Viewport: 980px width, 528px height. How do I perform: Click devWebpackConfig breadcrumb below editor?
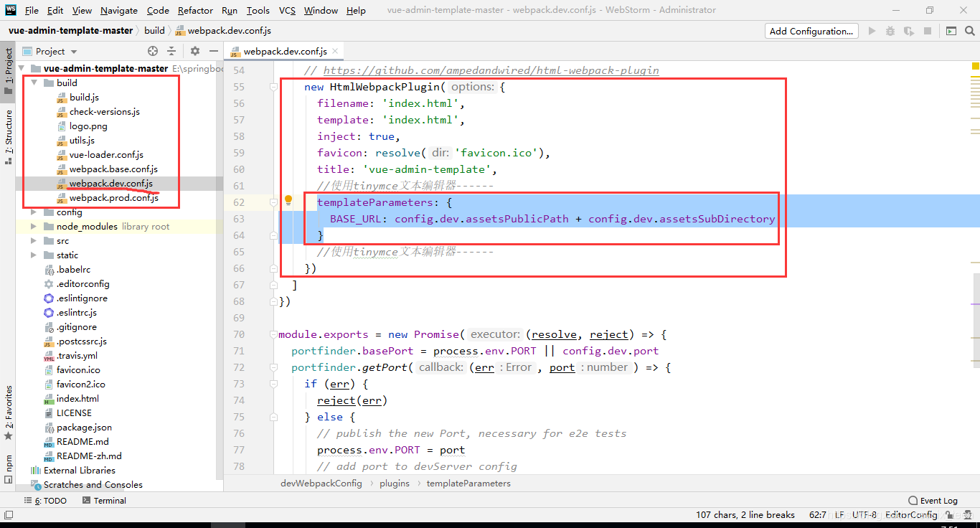321,484
